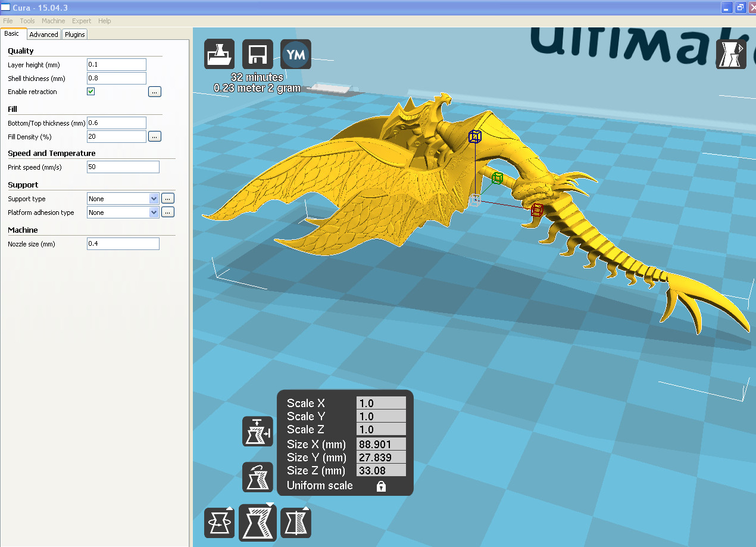Open the View mode icon
This screenshot has width=756, height=547.
pos(730,54)
